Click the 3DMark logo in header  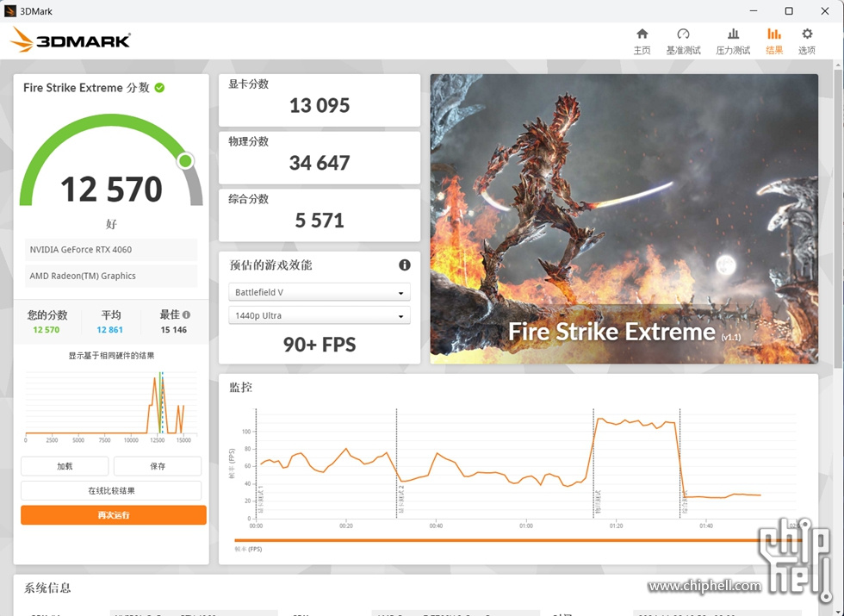coord(70,40)
